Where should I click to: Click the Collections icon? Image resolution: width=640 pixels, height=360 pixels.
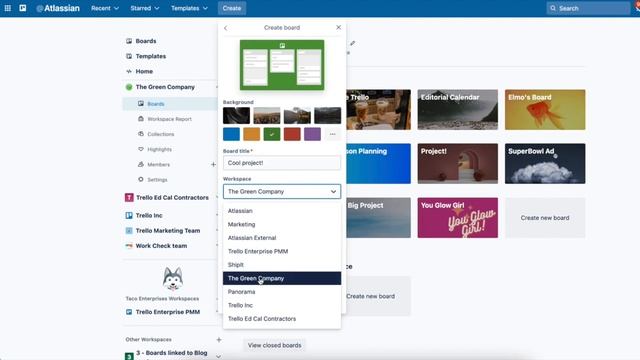click(x=141, y=134)
